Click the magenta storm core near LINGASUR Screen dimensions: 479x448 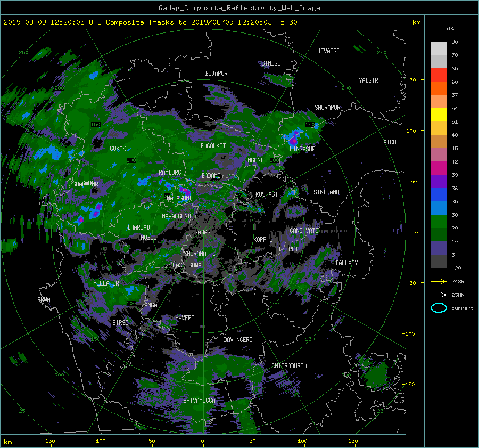293,140
